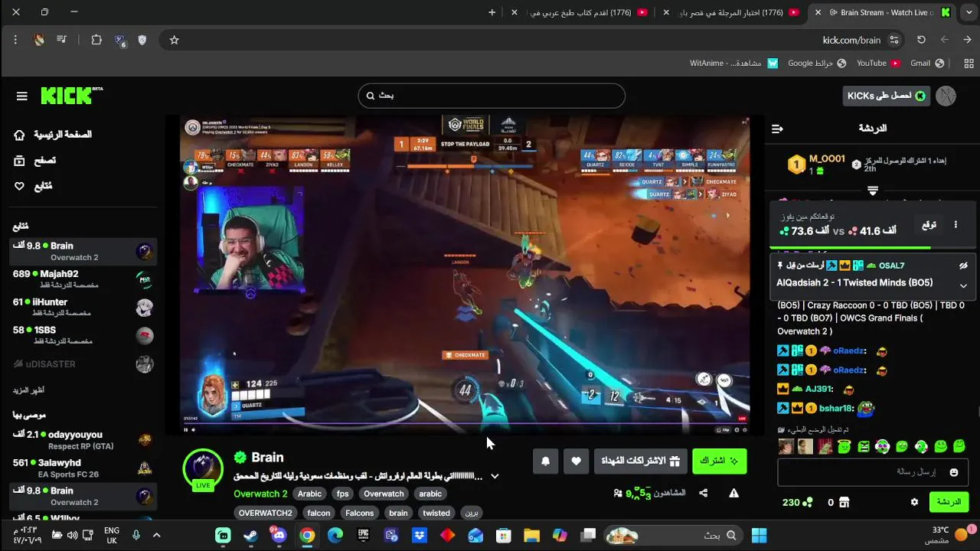Show more followed channels
Image resolution: width=980 pixels, height=551 pixels.
point(28,390)
